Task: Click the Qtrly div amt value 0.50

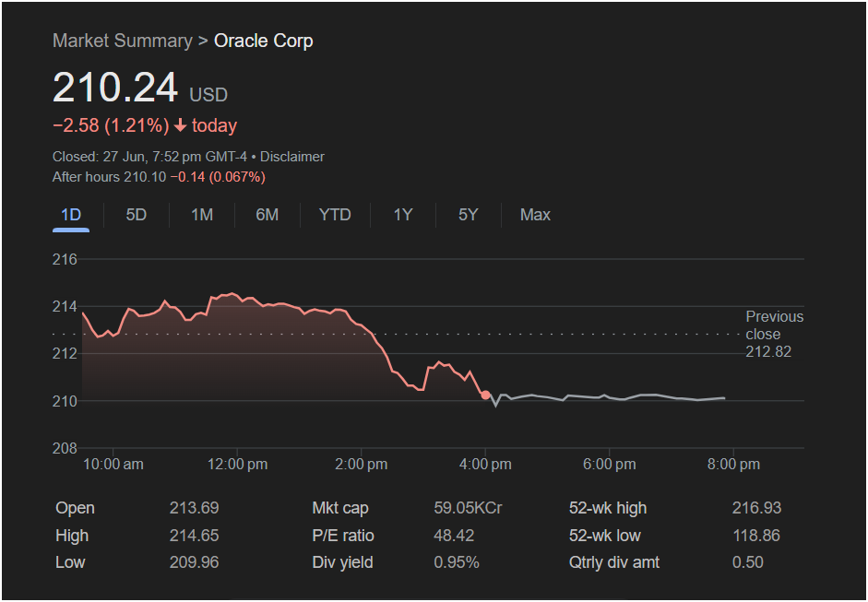Action: [748, 562]
